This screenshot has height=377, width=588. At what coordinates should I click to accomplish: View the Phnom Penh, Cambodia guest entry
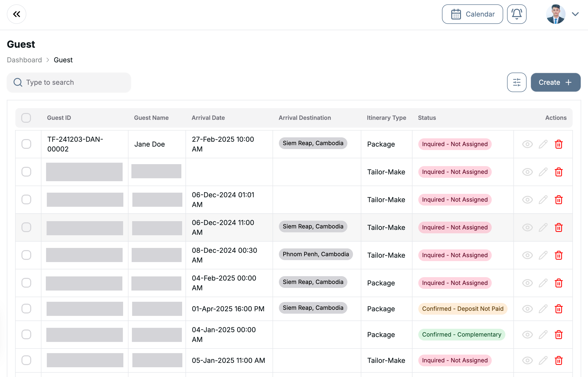[x=527, y=255]
